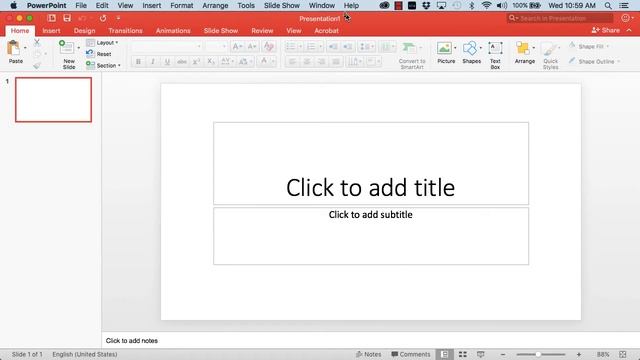Toggle Strikethrough formatting
This screenshot has width=640, height=360.
[182, 62]
